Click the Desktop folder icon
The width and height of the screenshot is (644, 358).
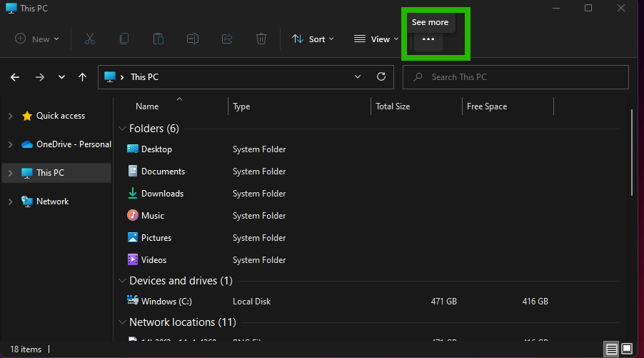(x=132, y=149)
